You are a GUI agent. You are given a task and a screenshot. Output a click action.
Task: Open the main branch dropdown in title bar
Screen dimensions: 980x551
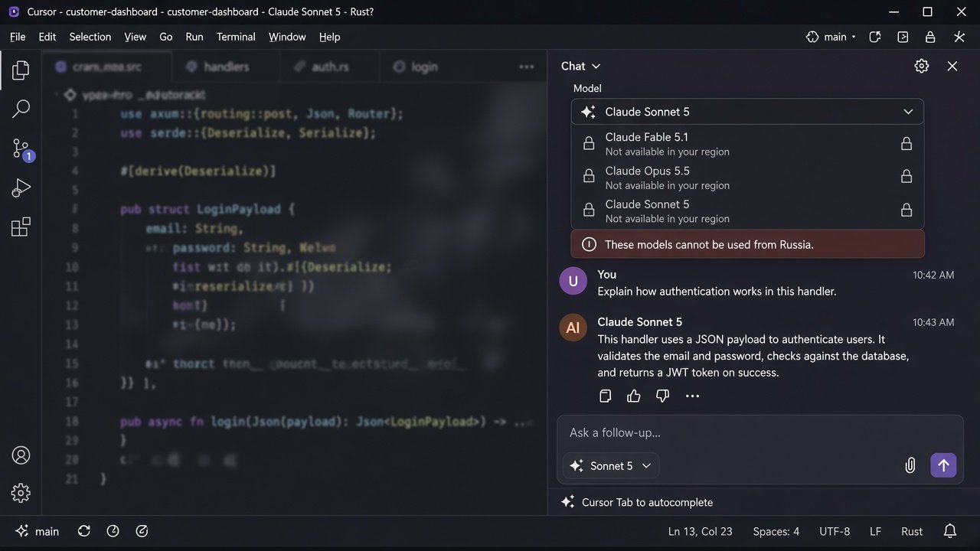831,37
